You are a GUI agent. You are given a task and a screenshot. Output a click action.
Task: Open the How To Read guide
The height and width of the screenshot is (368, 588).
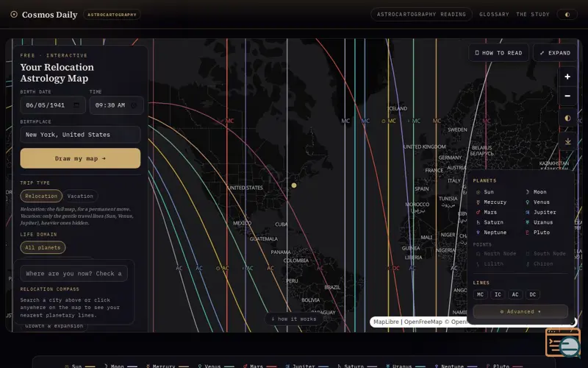(x=498, y=53)
